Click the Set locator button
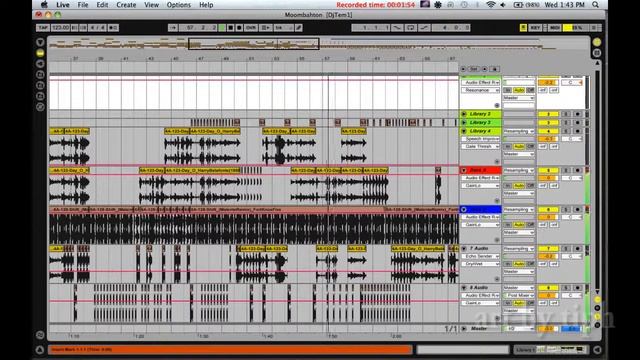This screenshot has height=360, width=640. (474, 69)
